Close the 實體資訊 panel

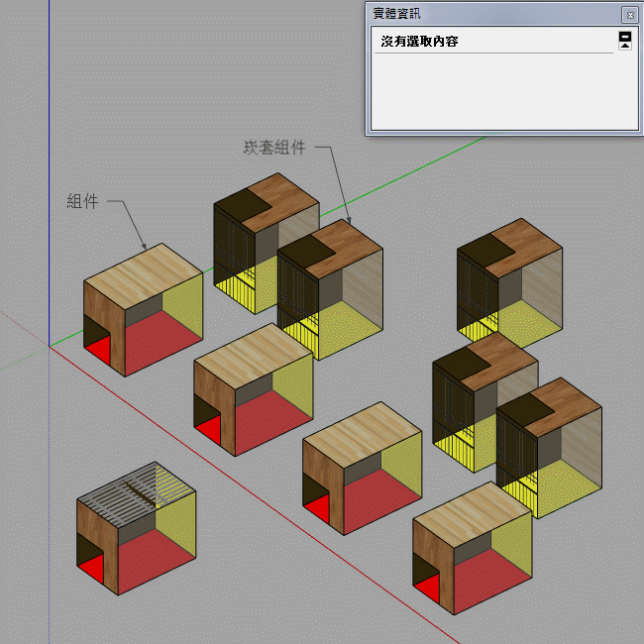point(630,16)
